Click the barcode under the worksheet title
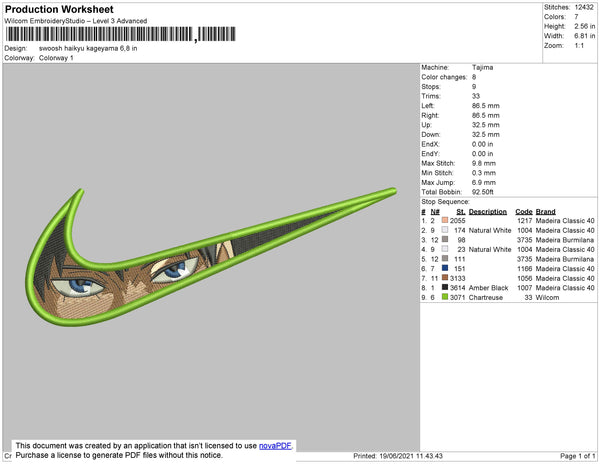 coord(121,34)
